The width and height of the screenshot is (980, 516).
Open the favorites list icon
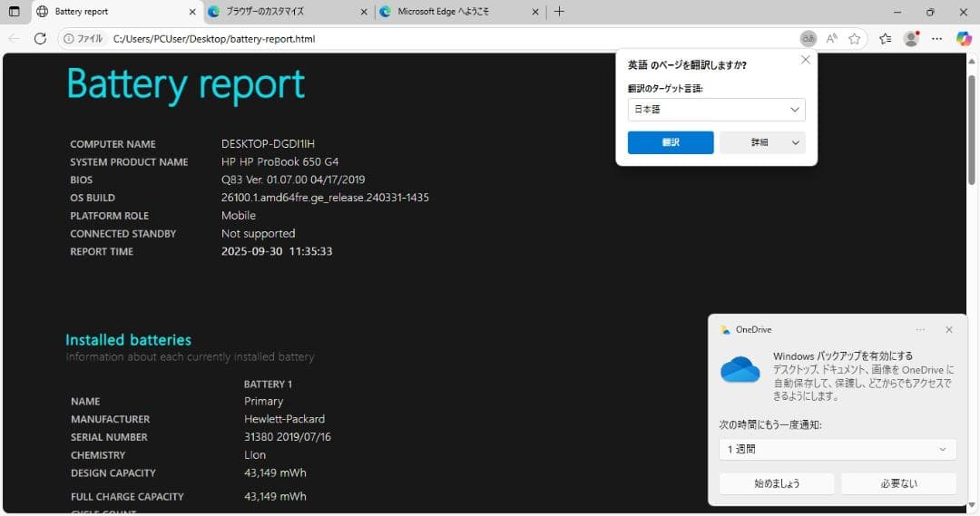pyautogui.click(x=885, y=39)
